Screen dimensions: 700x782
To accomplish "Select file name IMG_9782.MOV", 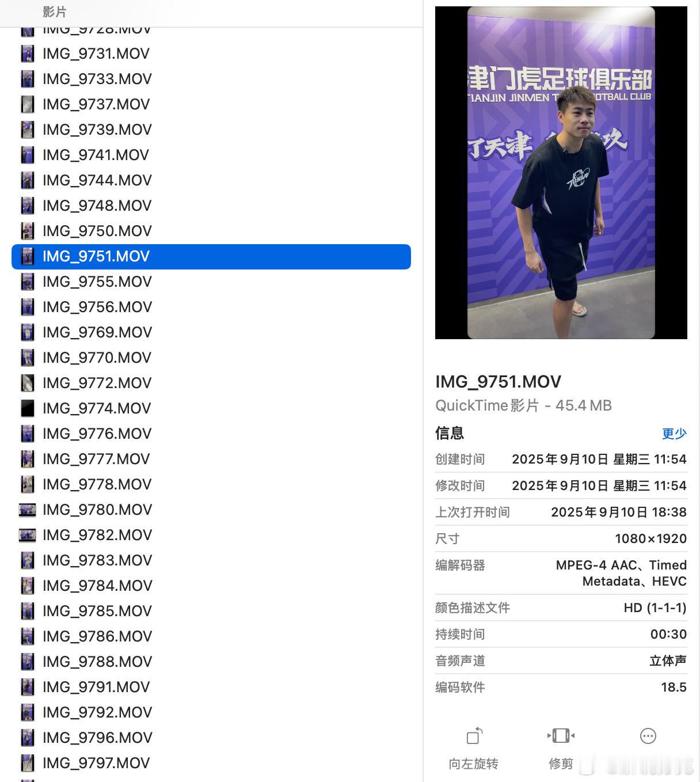I will pyautogui.click(x=97, y=535).
